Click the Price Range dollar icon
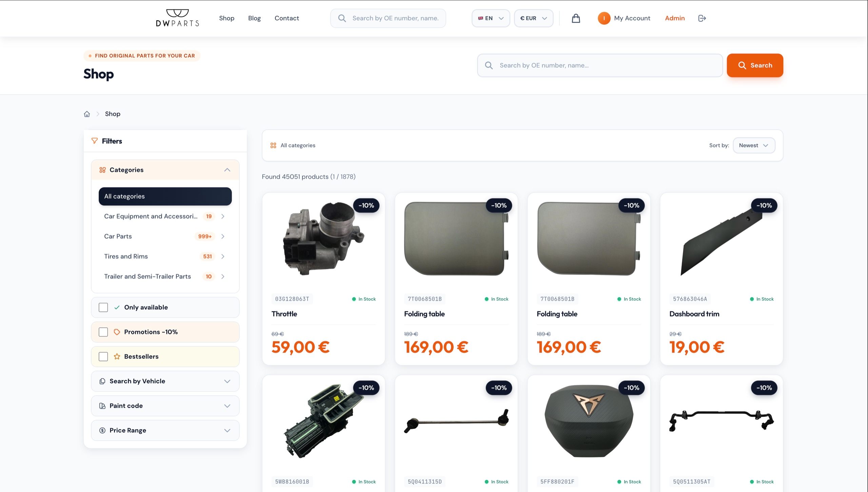The width and height of the screenshot is (868, 492). point(102,430)
